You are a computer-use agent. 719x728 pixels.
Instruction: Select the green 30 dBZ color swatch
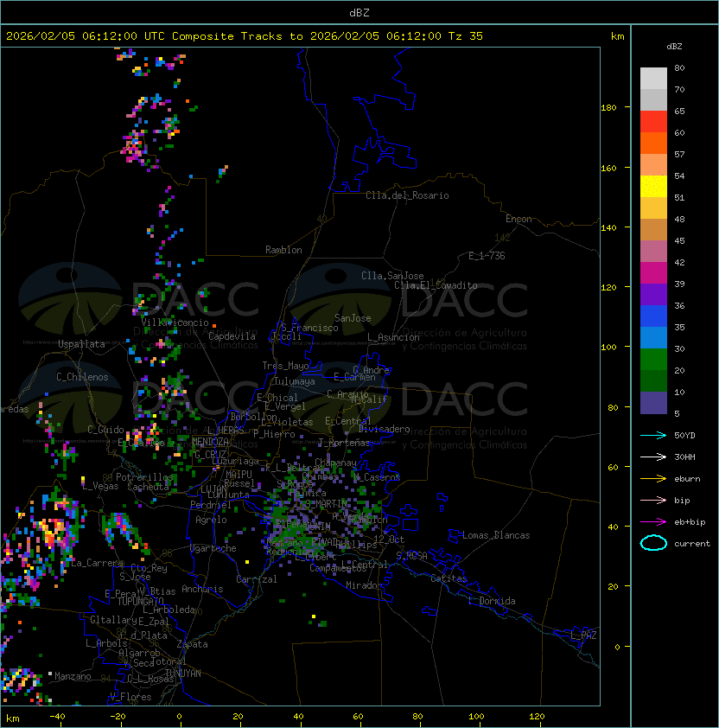pyautogui.click(x=653, y=360)
